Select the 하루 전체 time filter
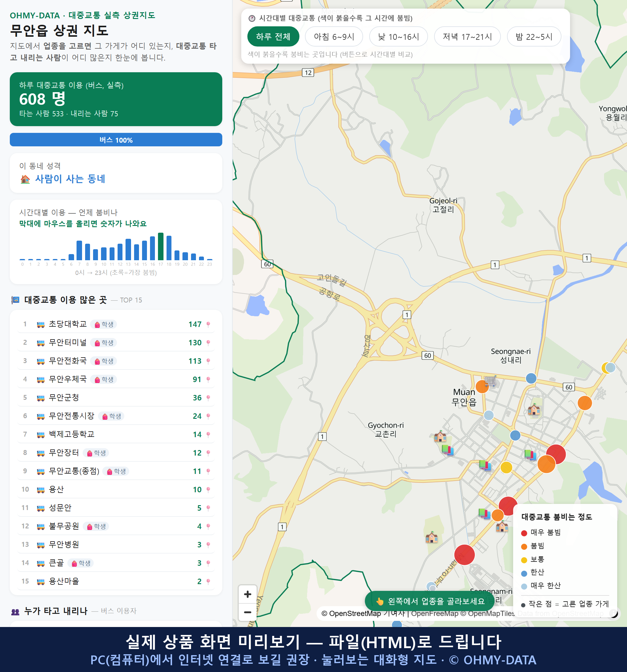This screenshot has width=627, height=672. (273, 36)
